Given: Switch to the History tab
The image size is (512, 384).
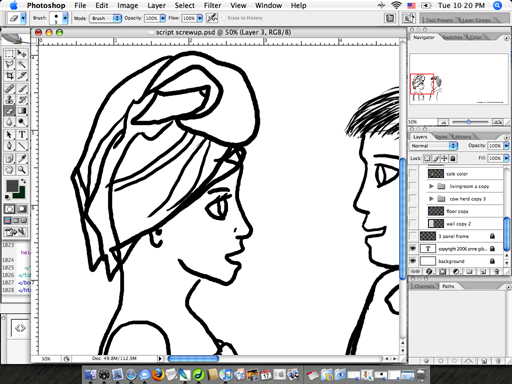Looking at the screenshot, I should 463,137.
